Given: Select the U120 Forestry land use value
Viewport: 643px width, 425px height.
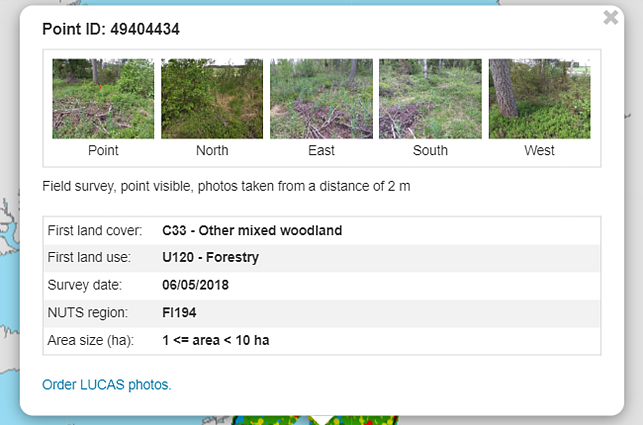Looking at the screenshot, I should coord(211,258).
